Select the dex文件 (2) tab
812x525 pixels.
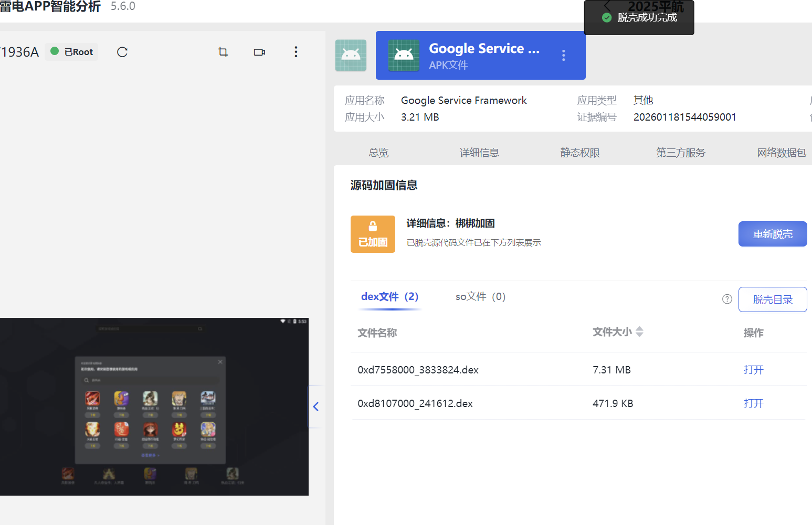pos(390,297)
